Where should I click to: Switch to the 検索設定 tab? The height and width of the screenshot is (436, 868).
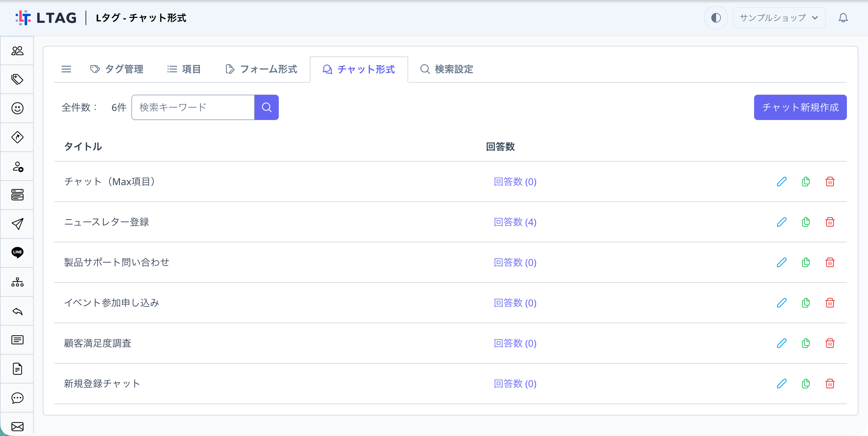click(x=446, y=69)
